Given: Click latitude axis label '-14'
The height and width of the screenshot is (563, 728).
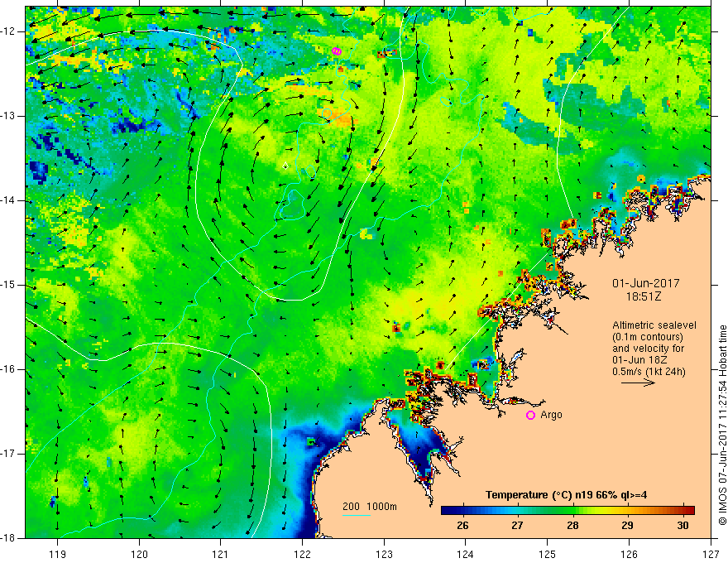Looking at the screenshot, I should click(x=8, y=200).
